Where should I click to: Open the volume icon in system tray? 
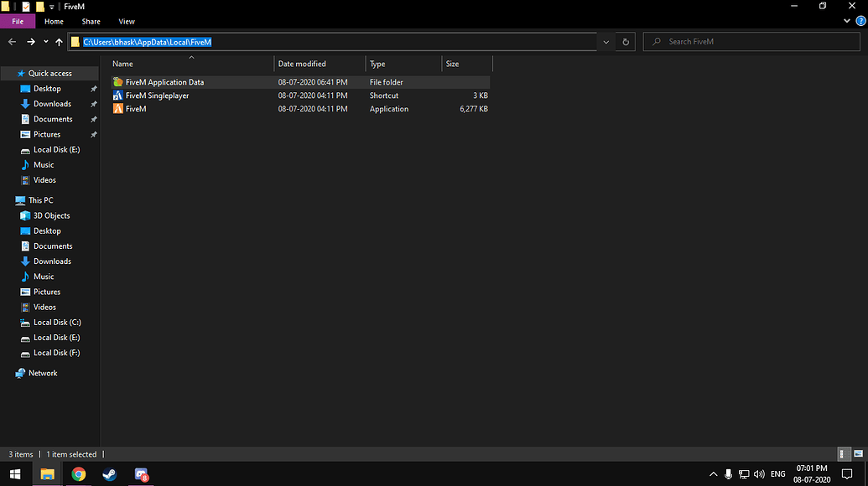(759, 473)
